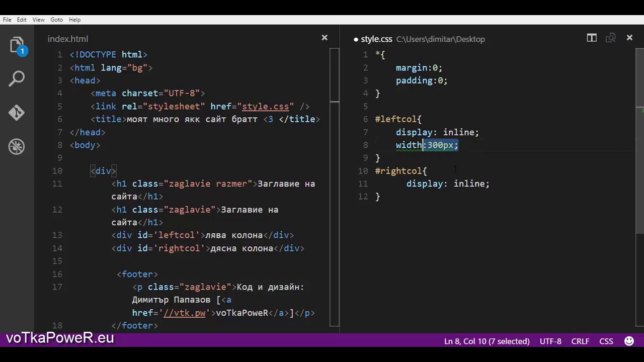This screenshot has width=644, height=362.
Task: Close the style.css editor
Action: click(629, 38)
